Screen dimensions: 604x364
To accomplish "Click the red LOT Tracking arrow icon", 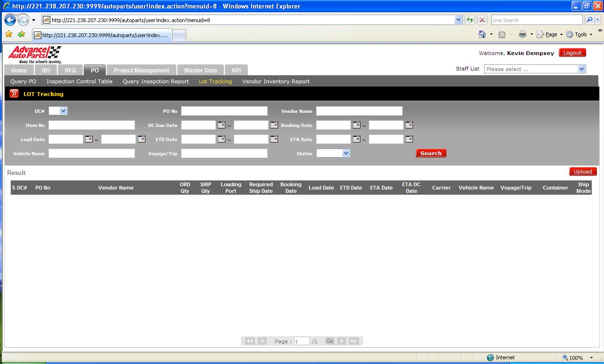I will click(x=14, y=94).
